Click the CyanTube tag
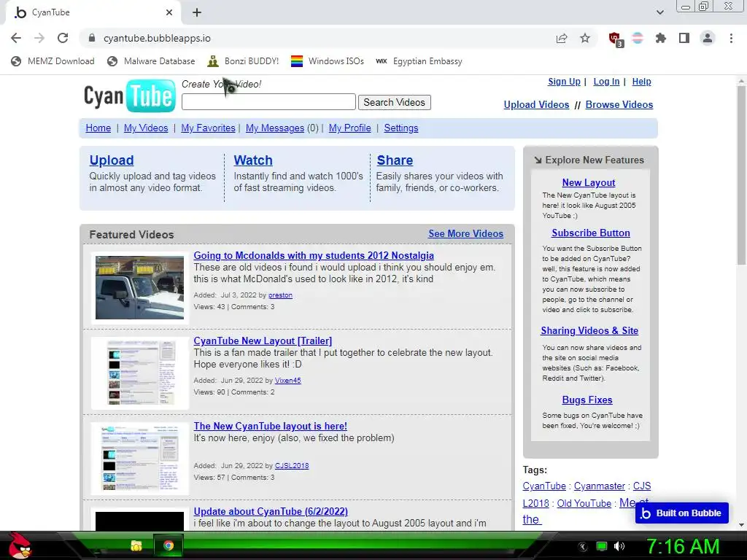The image size is (747, 560). pos(544,486)
